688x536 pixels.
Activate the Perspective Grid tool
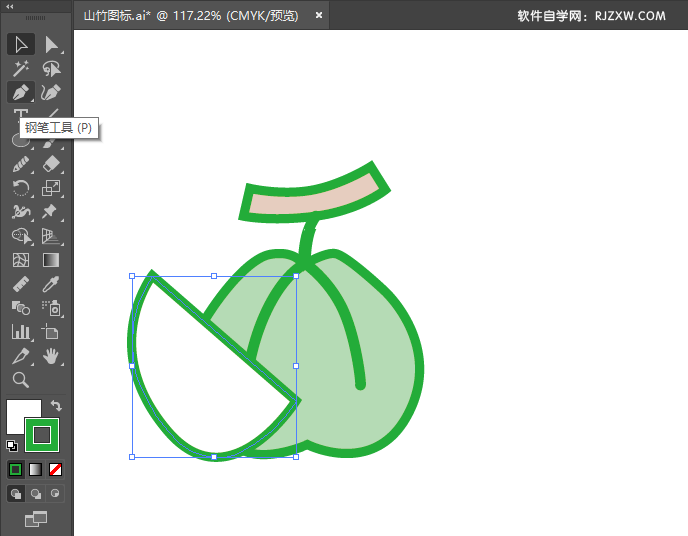pos(51,236)
